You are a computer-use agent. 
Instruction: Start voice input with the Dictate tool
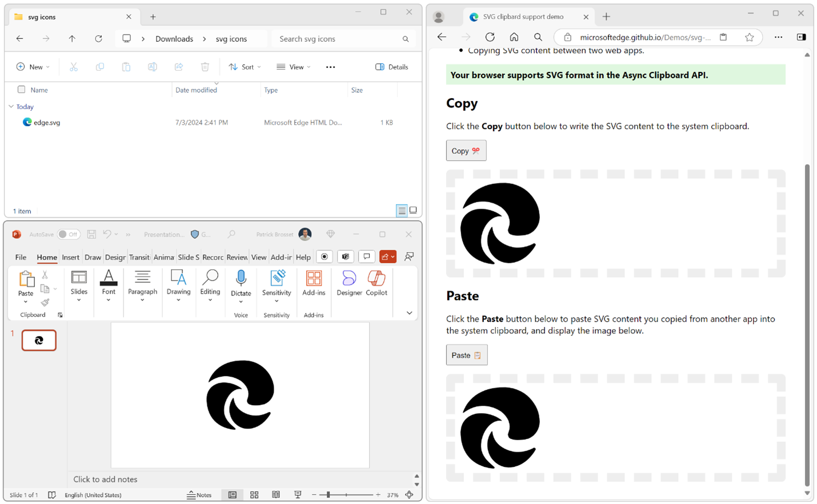241,284
